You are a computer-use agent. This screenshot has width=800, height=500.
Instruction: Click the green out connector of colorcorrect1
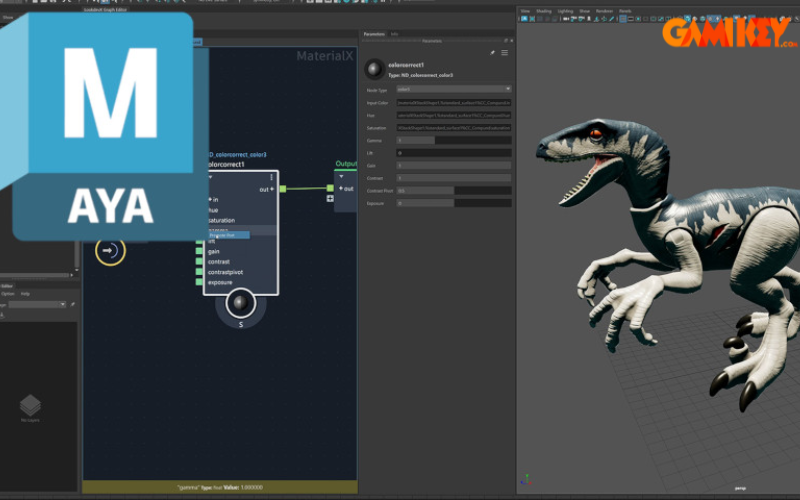click(283, 189)
